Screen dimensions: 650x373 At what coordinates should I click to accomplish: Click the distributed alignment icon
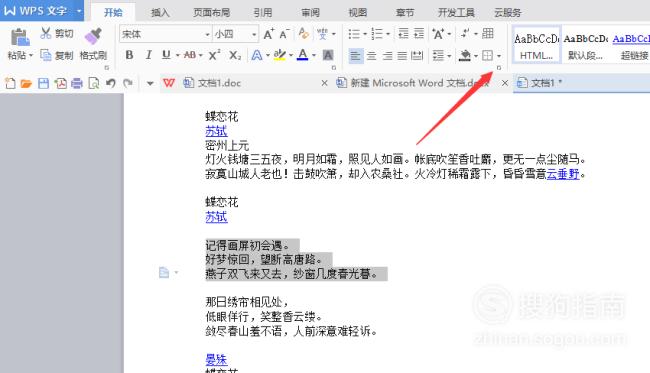[417, 55]
